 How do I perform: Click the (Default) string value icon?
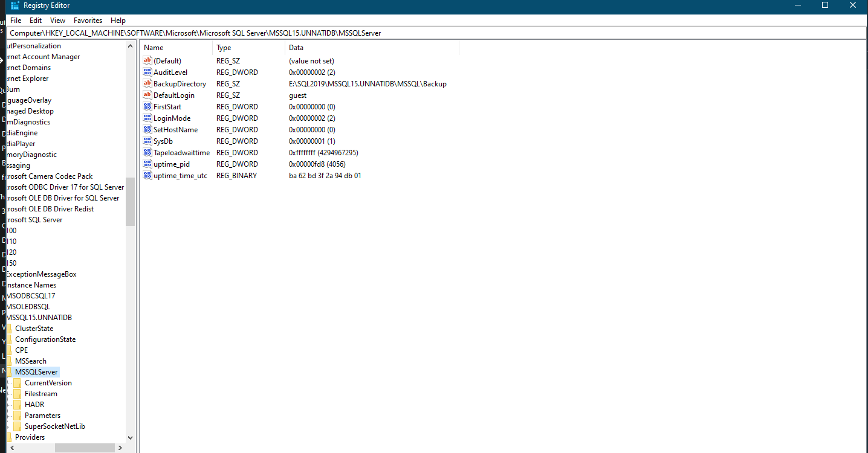coord(147,60)
